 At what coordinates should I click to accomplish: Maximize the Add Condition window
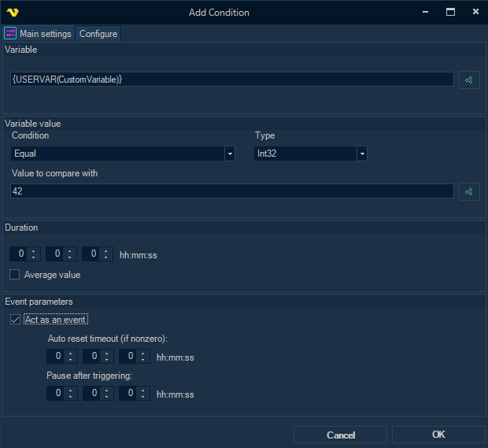click(451, 12)
